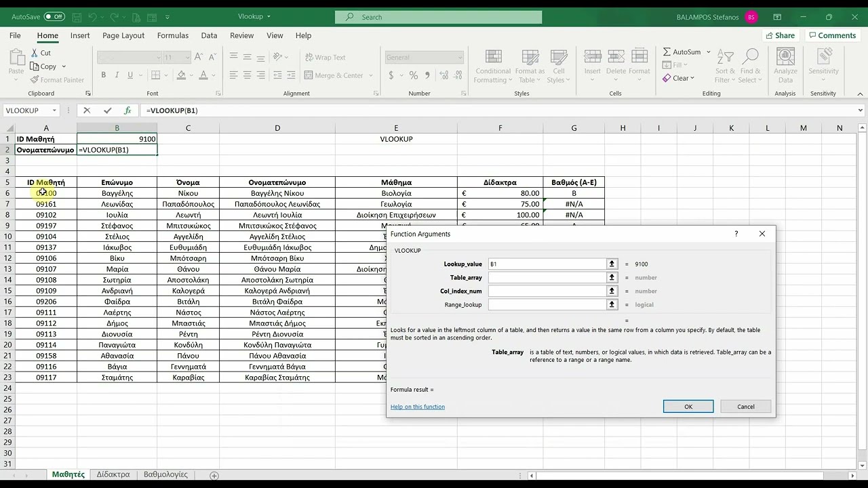Click Sensitivity icon
This screenshot has height=488, width=868.
pyautogui.click(x=824, y=56)
